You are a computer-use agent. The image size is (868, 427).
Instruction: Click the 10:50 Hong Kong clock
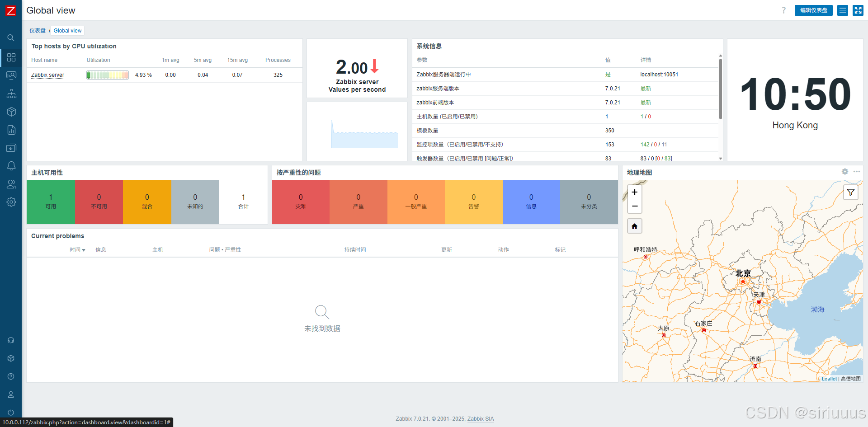click(795, 100)
